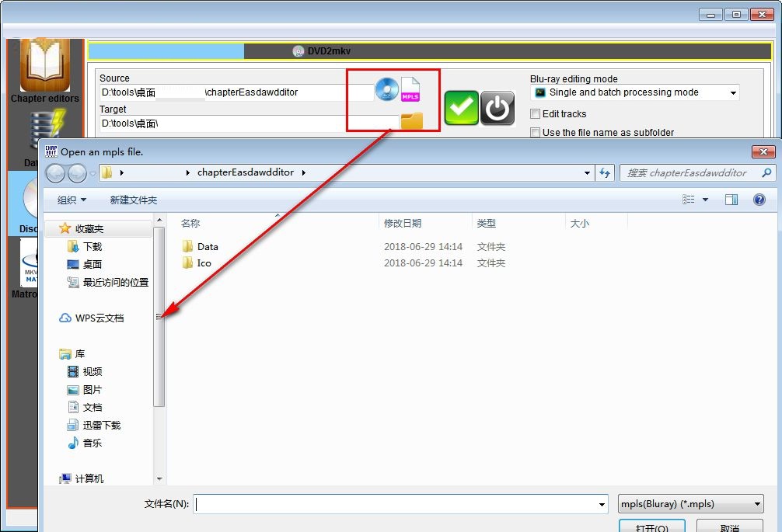Click the 新建文件夹 button
The width and height of the screenshot is (782, 532).
pyautogui.click(x=133, y=200)
